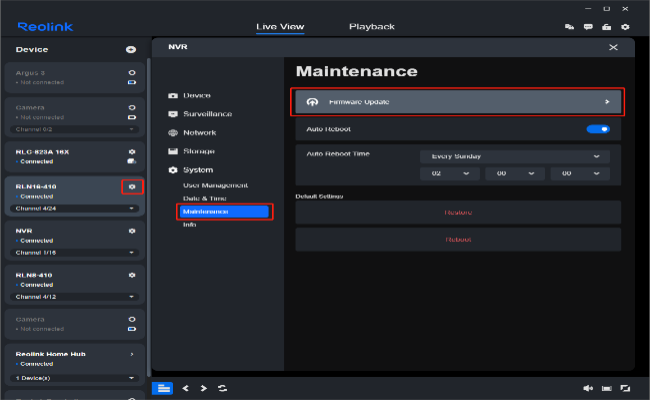
Task: Click the Reboot button
Action: [x=457, y=240]
